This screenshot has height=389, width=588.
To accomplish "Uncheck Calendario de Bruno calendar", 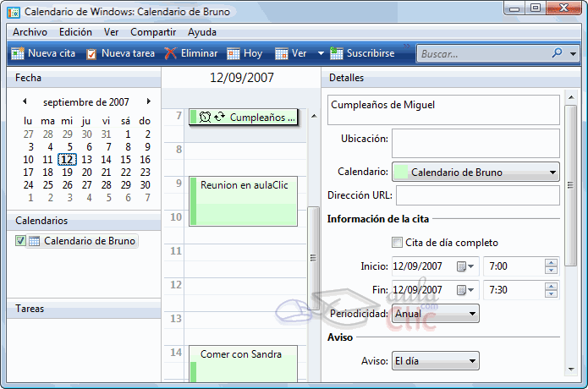I will [21, 241].
